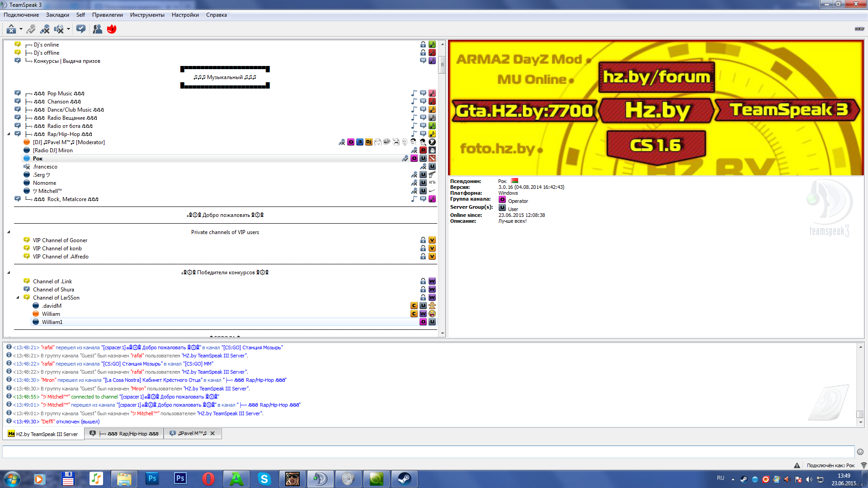Open the Подключение menu
This screenshot has width=868, height=488.
point(21,15)
